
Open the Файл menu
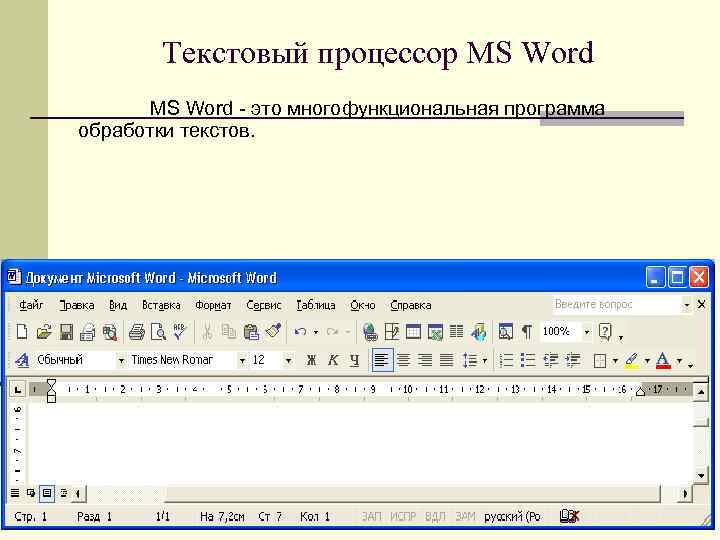tap(31, 305)
